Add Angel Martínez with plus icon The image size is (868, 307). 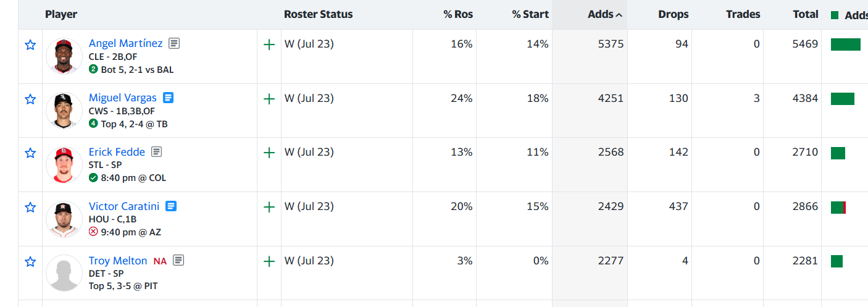coord(269,44)
